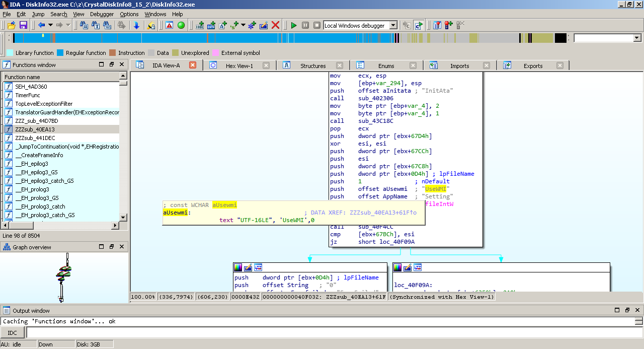Select TimerFunc in the Functions window
The image size is (644, 349).
point(28,95)
